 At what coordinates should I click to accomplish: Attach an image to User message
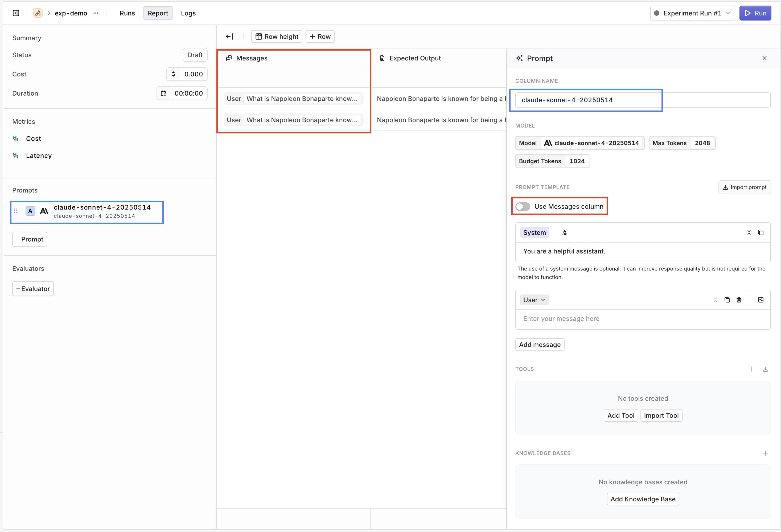[761, 300]
